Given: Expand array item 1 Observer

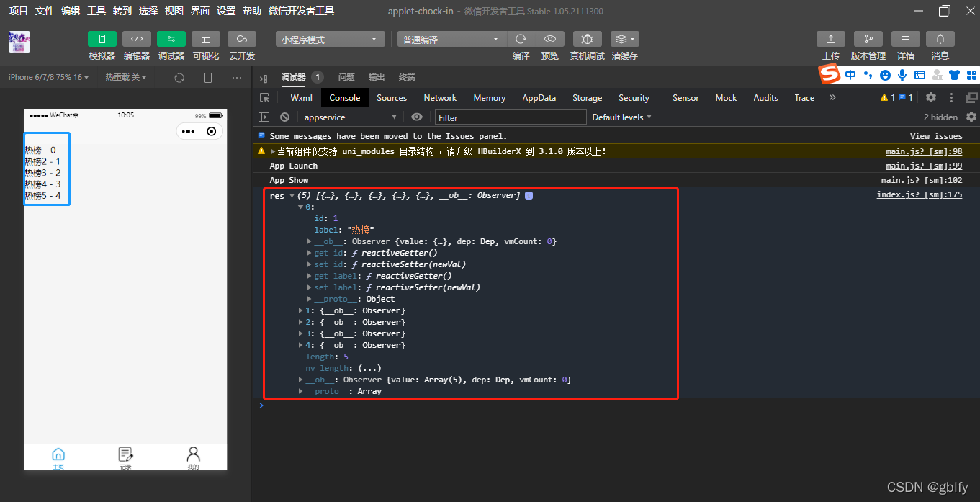Looking at the screenshot, I should click(x=301, y=310).
